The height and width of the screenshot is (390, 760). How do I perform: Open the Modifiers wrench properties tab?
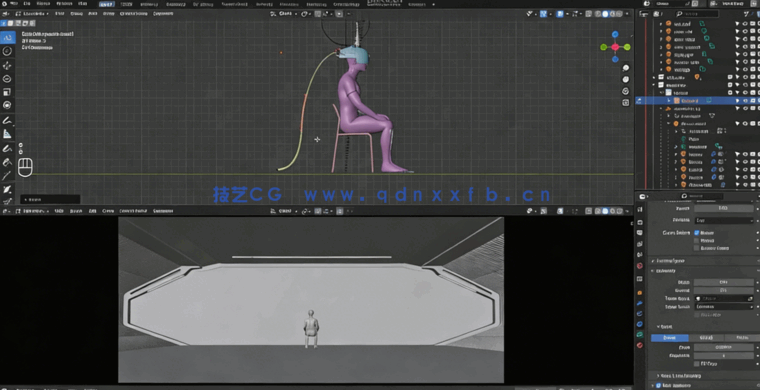coord(640,303)
